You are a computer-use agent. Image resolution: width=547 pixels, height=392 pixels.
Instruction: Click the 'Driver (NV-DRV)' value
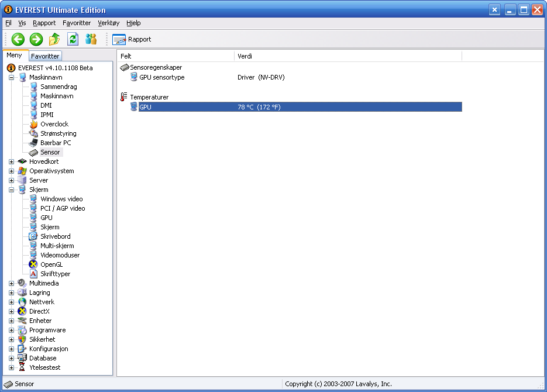pyautogui.click(x=261, y=77)
